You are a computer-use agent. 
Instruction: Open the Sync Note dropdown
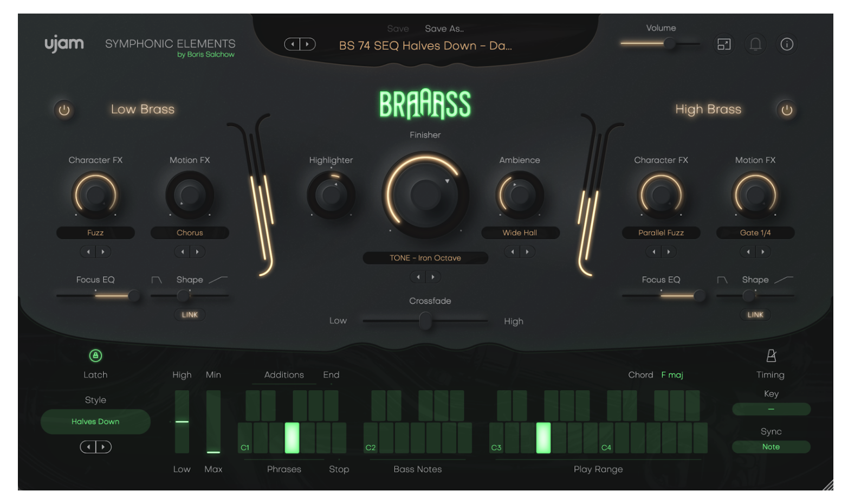771,447
